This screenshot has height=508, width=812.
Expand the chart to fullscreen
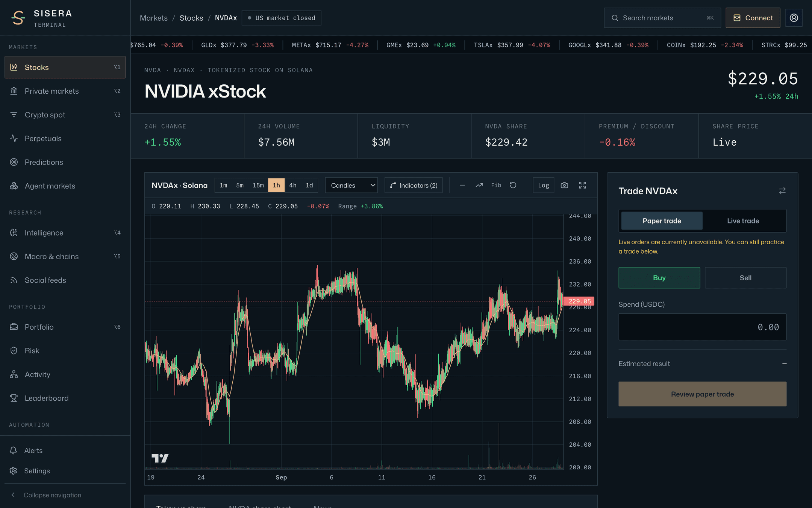582,185
